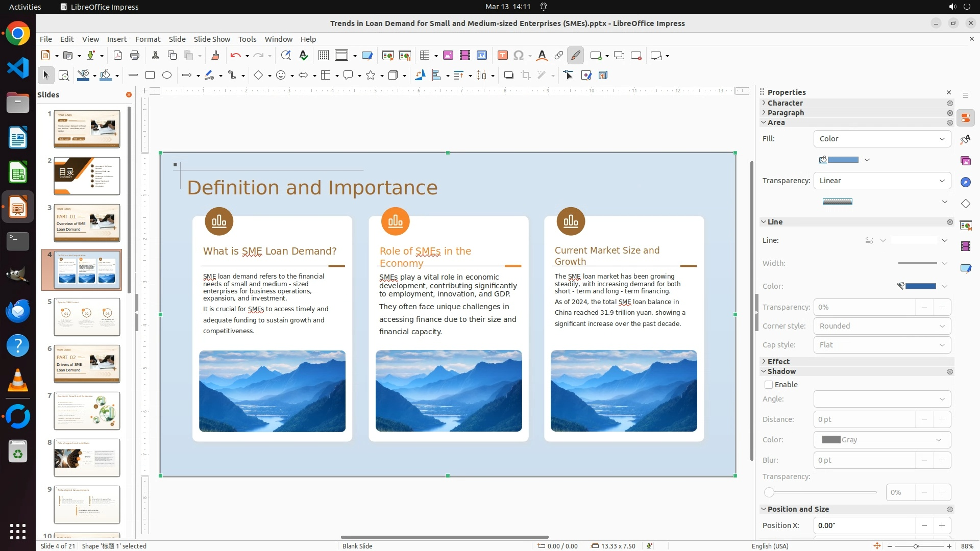Open the Fill type dropdown

882,139
